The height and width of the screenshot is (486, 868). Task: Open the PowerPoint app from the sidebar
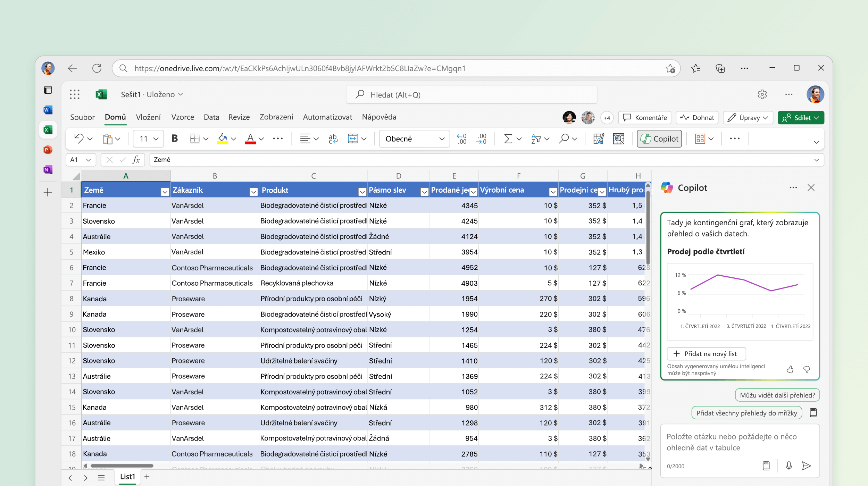[x=48, y=150]
